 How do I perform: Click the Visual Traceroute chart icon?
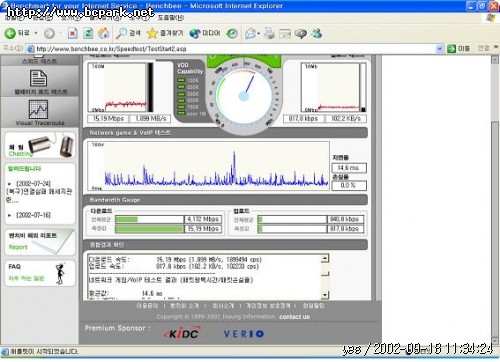coord(39,109)
